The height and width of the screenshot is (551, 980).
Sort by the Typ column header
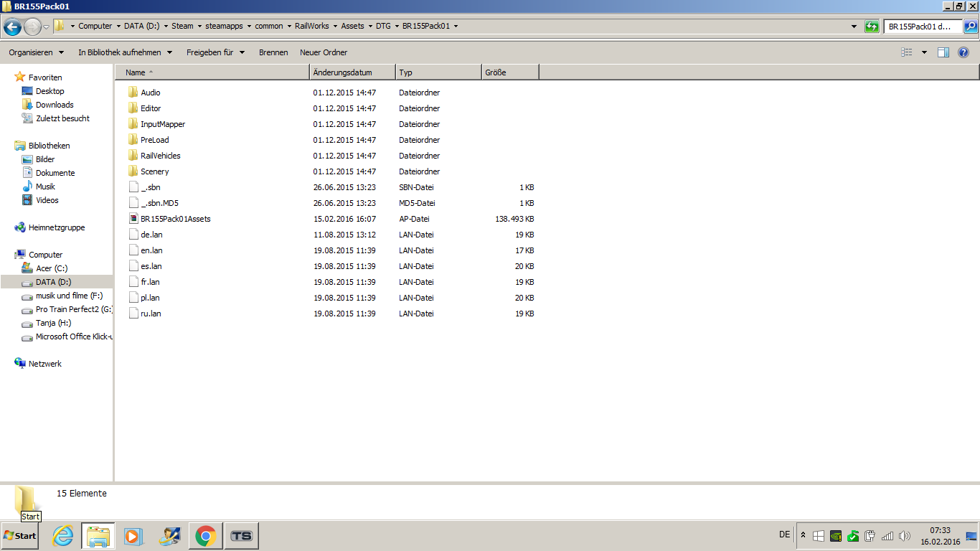438,72
